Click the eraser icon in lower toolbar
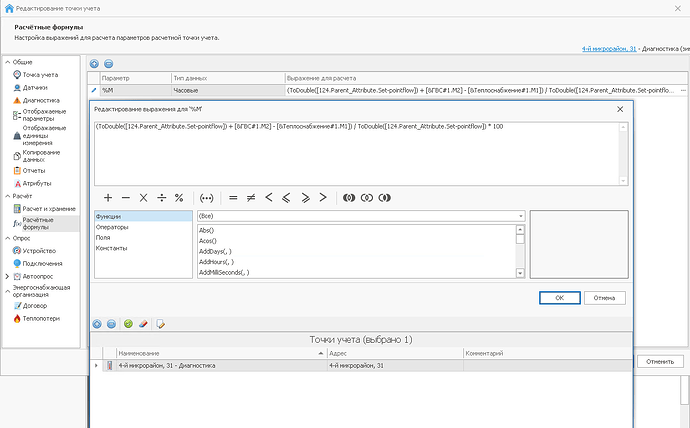The height and width of the screenshot is (428, 690). (143, 324)
